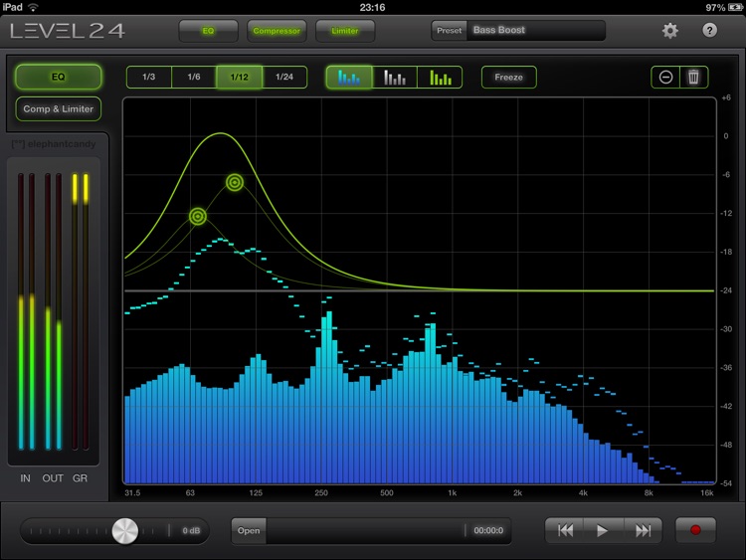Freeze the spectrum analyzer display

(508, 77)
